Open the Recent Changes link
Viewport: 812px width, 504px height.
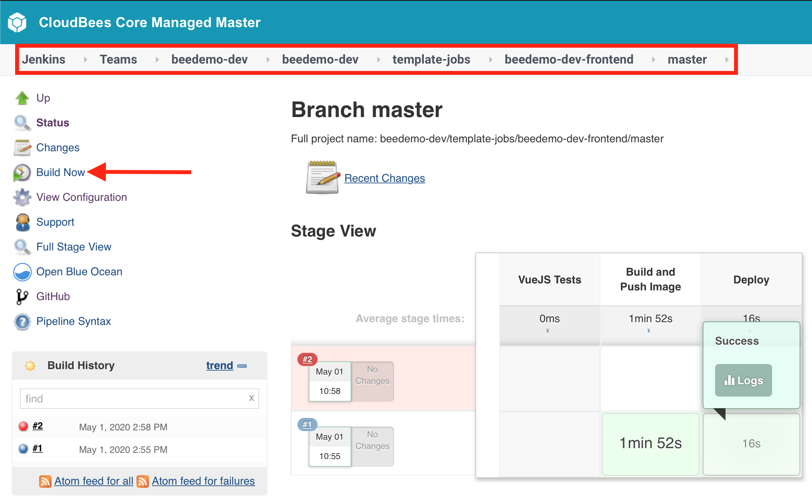pyautogui.click(x=384, y=178)
